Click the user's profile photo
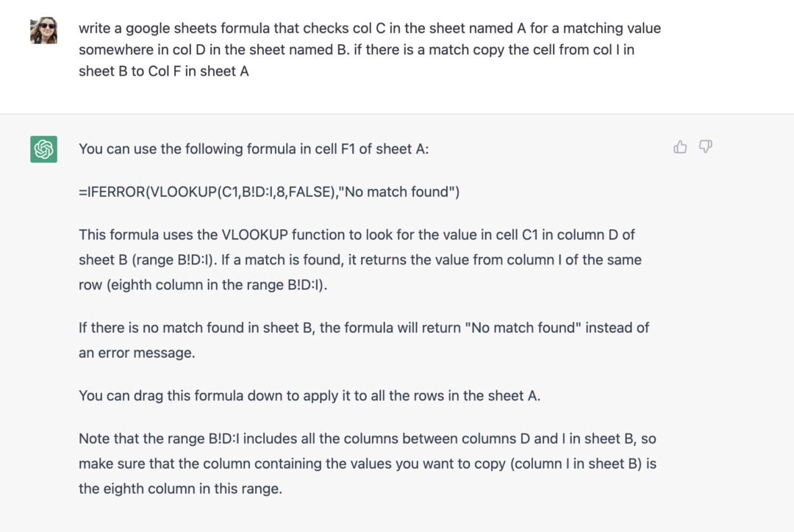The height and width of the screenshot is (532, 794). click(x=43, y=31)
